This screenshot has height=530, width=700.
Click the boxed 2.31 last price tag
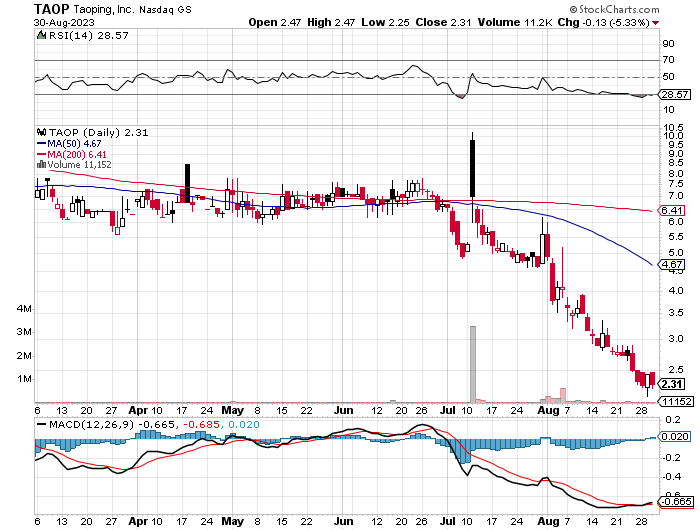click(671, 384)
